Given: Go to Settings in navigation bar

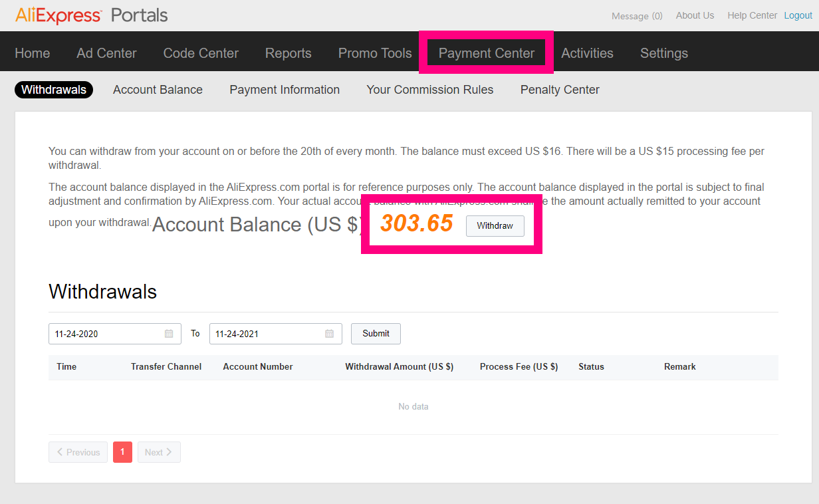Looking at the screenshot, I should pyautogui.click(x=664, y=53).
